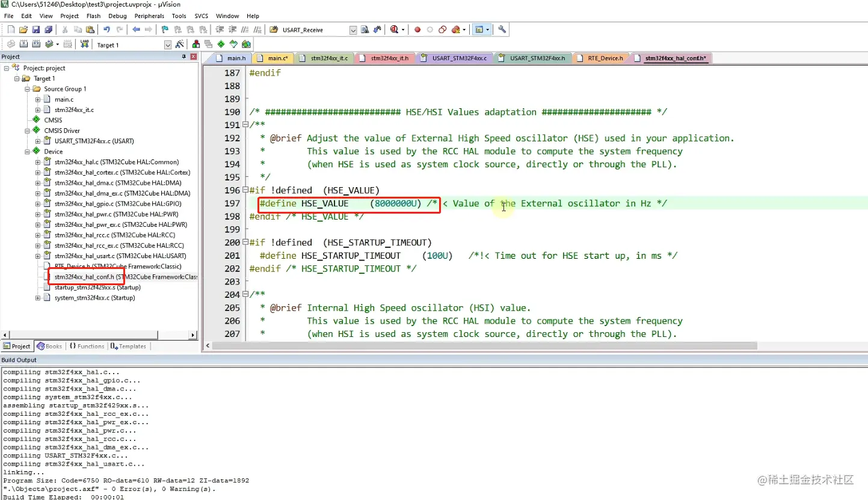
Task: Open the Target 1 dropdown list
Action: coord(168,45)
